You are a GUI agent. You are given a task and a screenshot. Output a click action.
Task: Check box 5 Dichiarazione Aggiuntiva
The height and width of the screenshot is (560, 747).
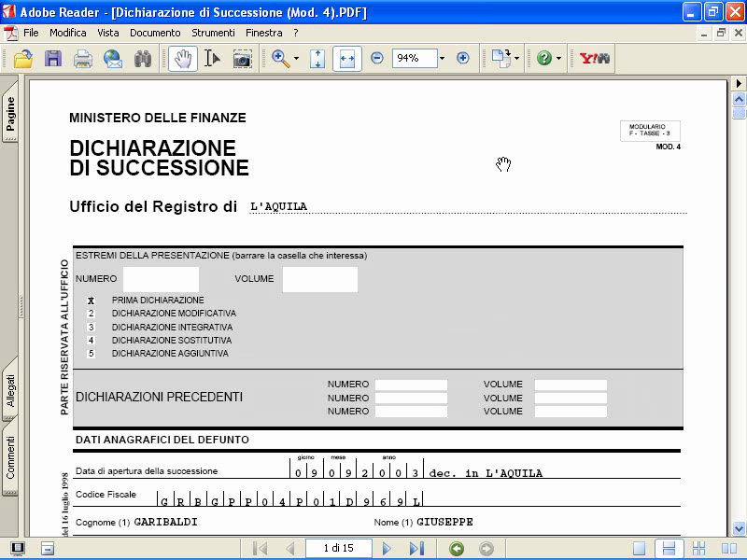(x=91, y=354)
